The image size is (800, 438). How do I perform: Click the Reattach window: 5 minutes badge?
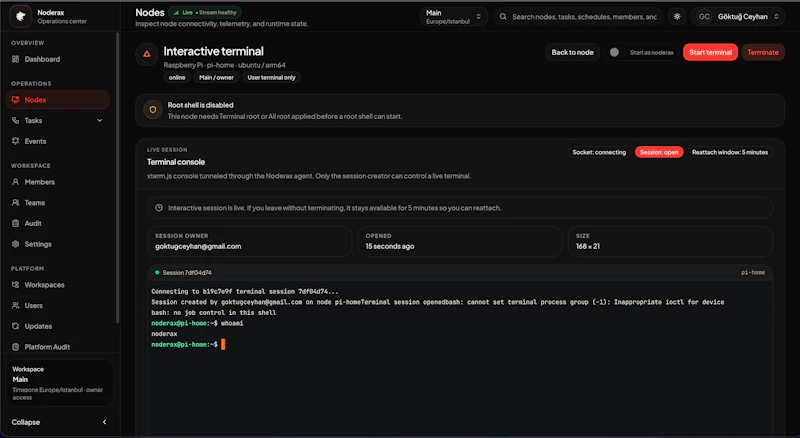[730, 152]
